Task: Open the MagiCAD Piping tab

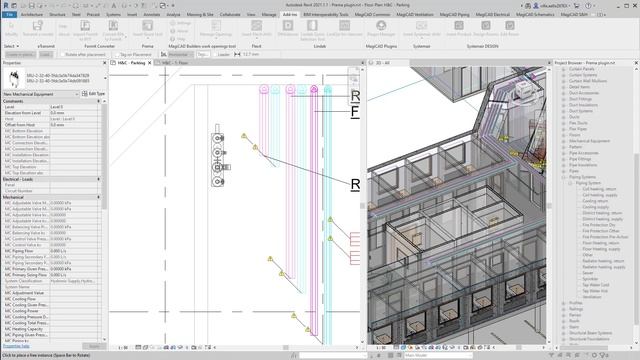Action: click(x=454, y=14)
